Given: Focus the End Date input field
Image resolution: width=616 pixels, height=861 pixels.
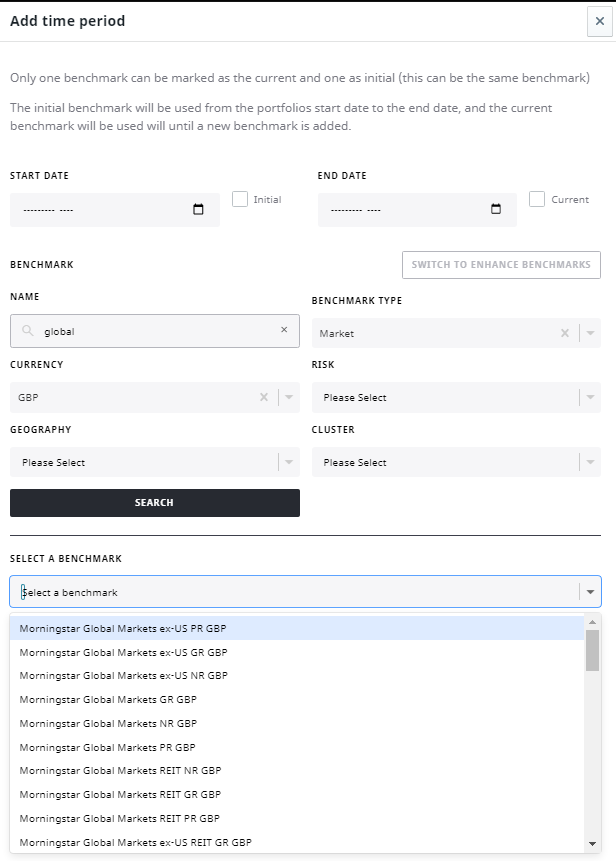Looking at the screenshot, I should 417,210.
